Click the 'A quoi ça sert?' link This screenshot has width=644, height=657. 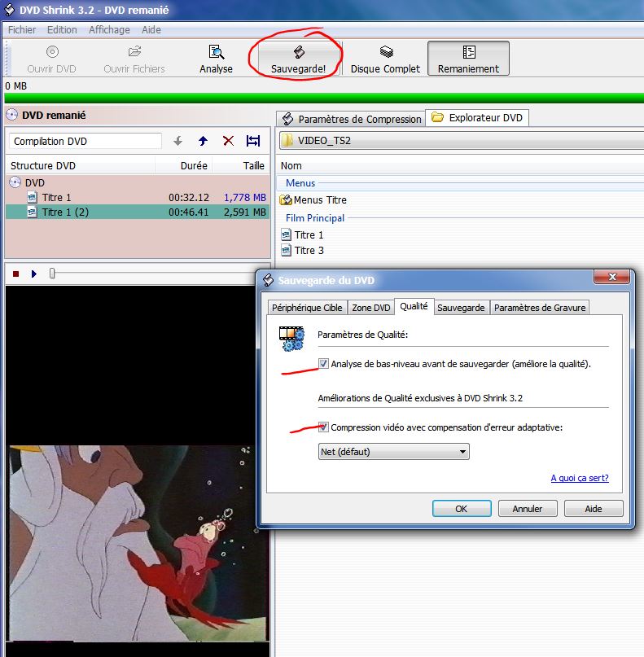tap(580, 478)
